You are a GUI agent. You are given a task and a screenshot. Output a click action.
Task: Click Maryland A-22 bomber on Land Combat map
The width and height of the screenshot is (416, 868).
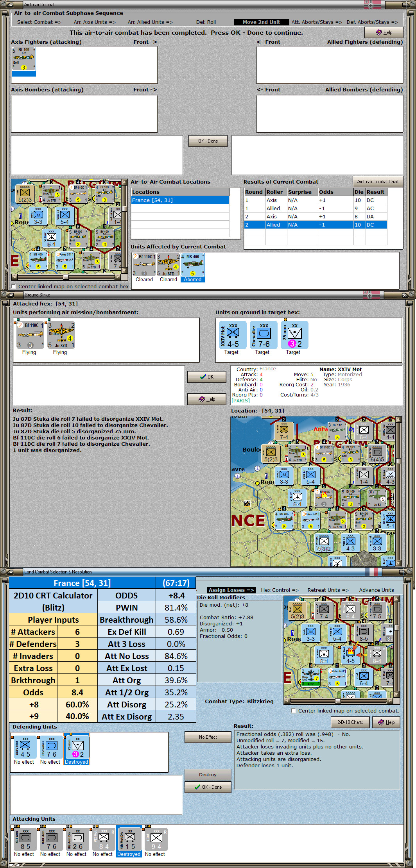pos(310,678)
